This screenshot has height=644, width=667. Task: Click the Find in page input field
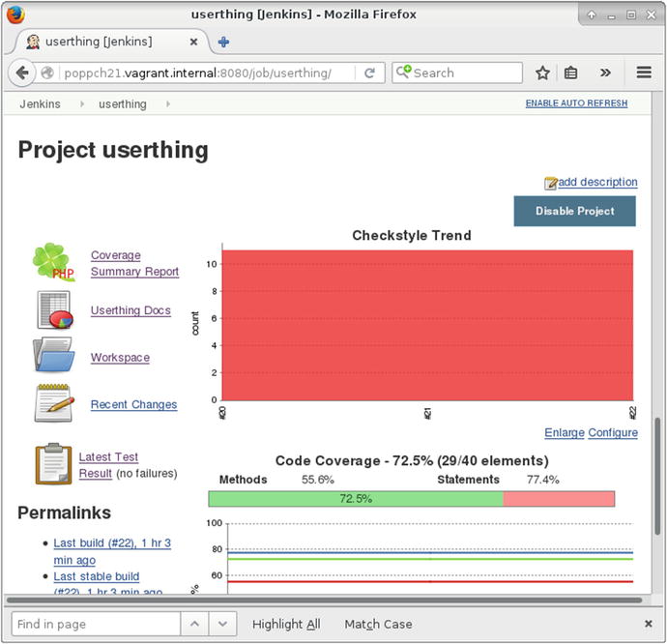click(96, 624)
